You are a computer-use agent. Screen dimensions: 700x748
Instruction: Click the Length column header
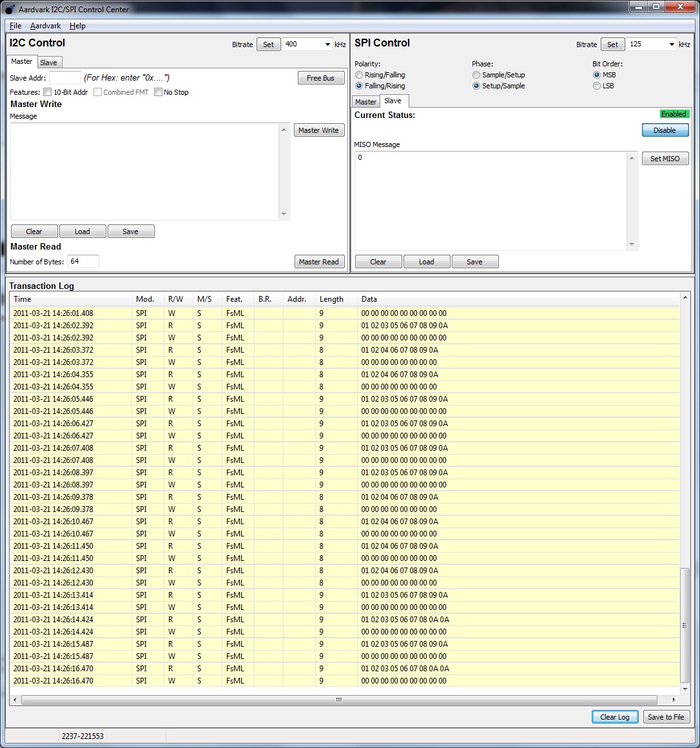336,299
